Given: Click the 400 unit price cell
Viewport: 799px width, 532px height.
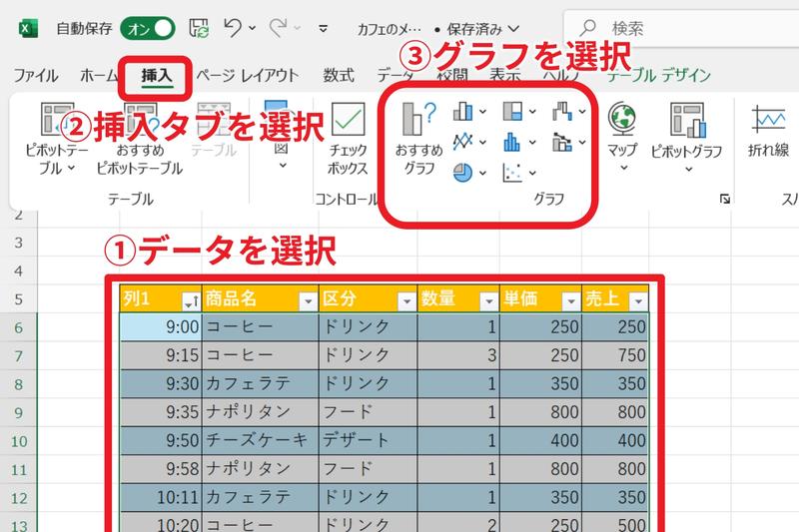Looking at the screenshot, I should [540, 440].
